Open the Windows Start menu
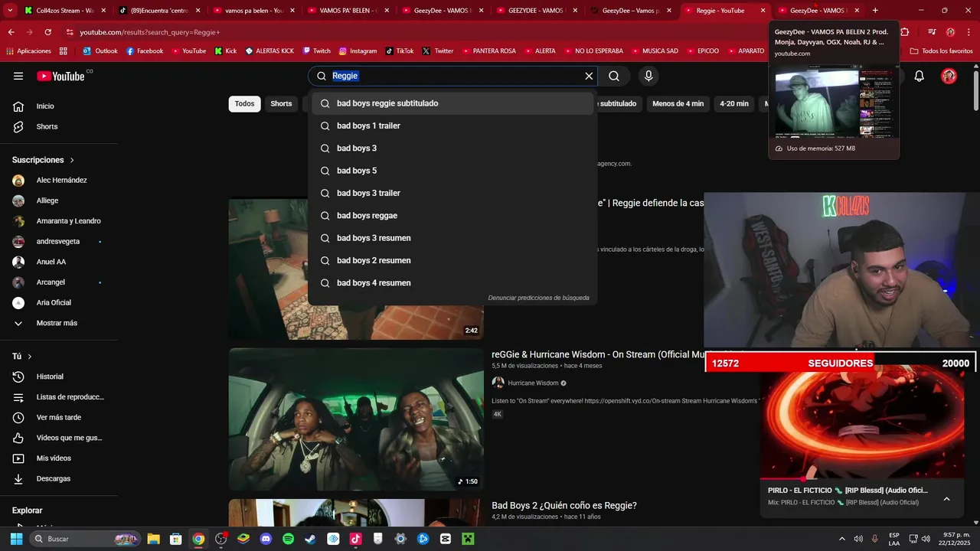The width and height of the screenshot is (980, 551). point(16,539)
